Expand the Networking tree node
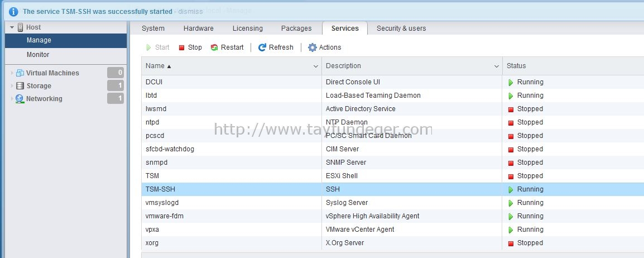The width and height of the screenshot is (644, 258). (x=12, y=99)
